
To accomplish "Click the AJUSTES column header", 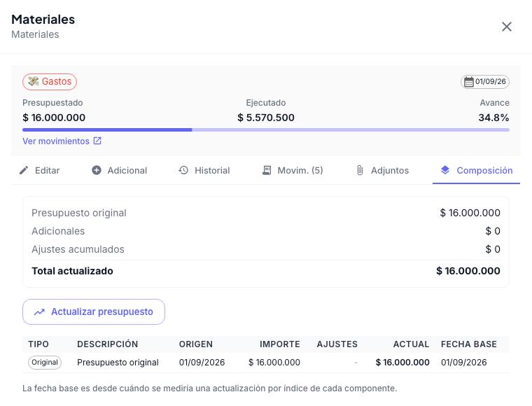I will click(x=337, y=344).
